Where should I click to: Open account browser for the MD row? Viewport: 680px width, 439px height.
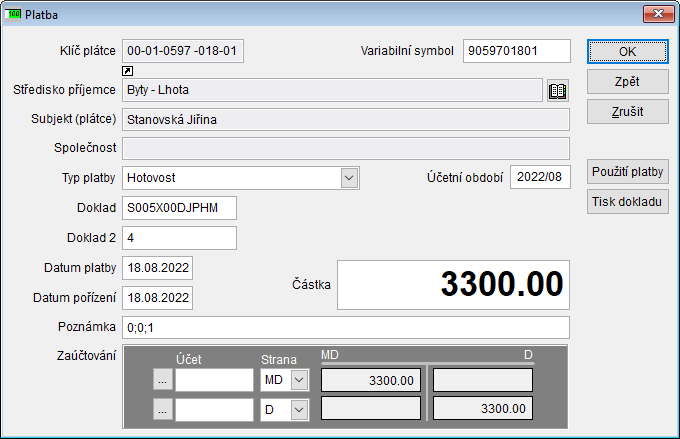point(163,380)
